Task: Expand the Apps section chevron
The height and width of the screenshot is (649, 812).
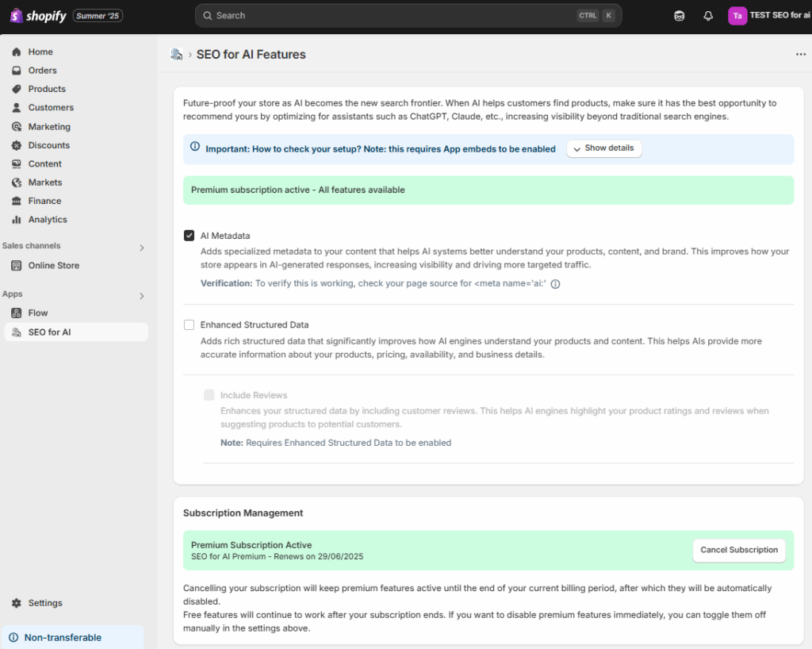Action: (141, 296)
